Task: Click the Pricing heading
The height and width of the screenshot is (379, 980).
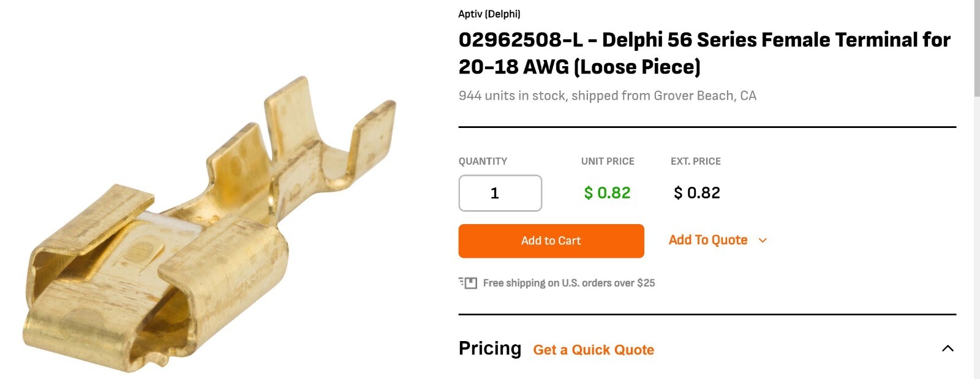Action: 490,348
